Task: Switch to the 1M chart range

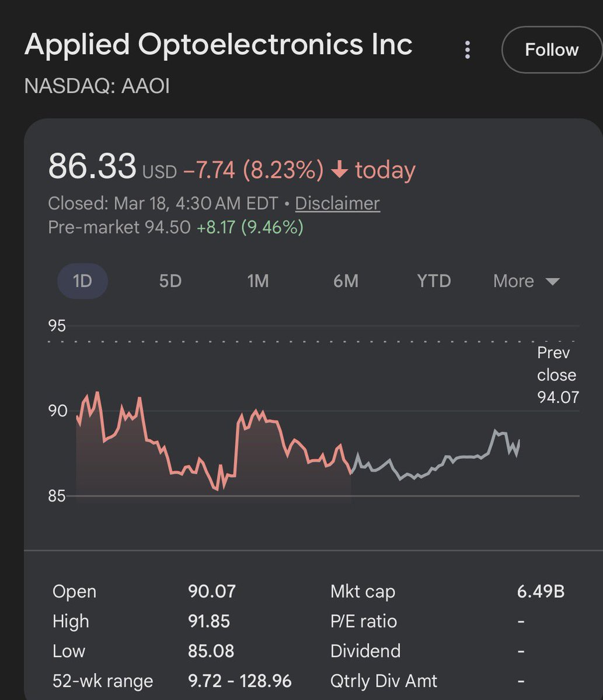Action: click(258, 281)
